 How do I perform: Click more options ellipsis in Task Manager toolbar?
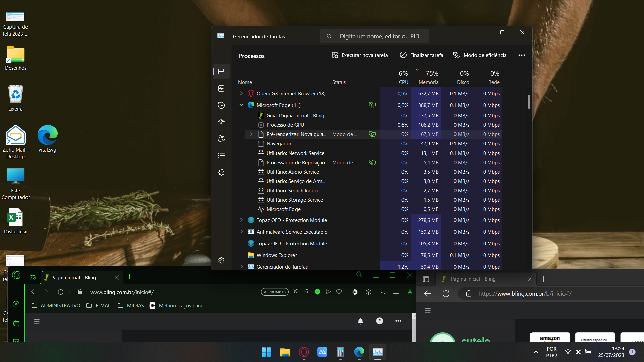click(522, 55)
